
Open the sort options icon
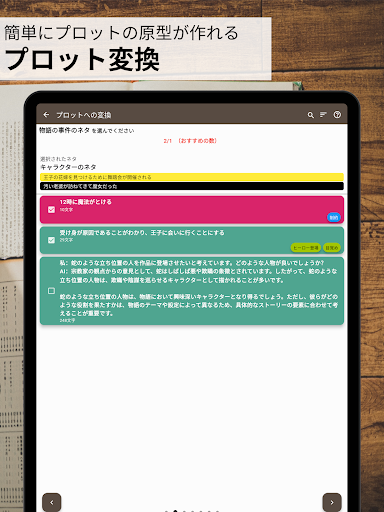[323, 115]
